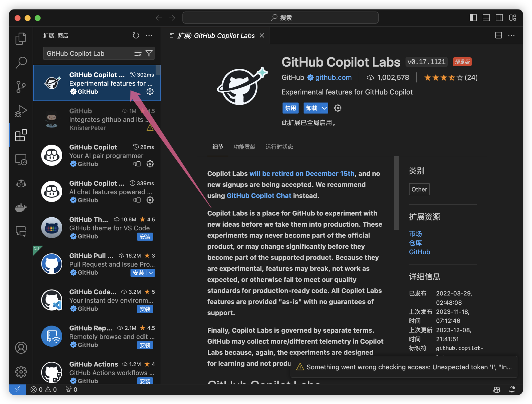
Task: Click the refresh extensions icon
Action: 136,35
